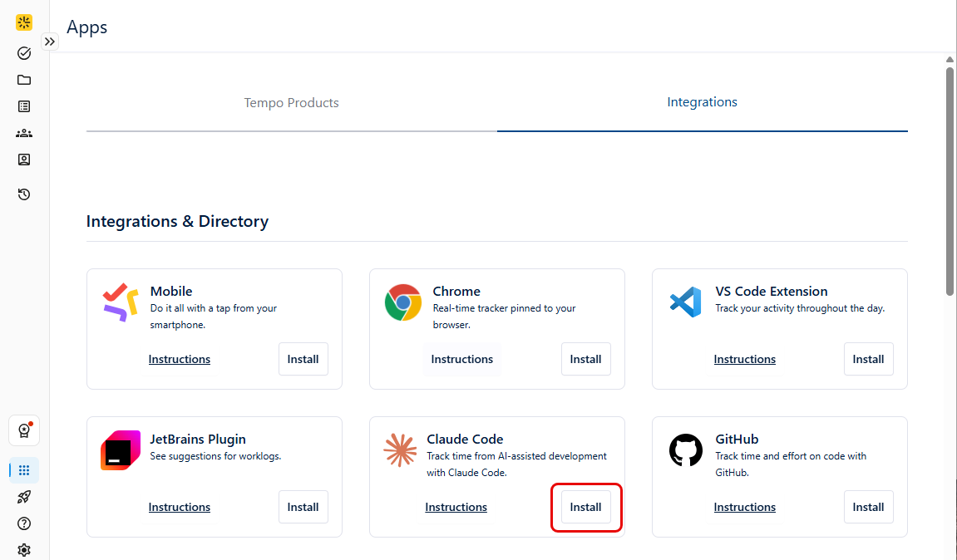957x560 pixels.
Task: Open Instructions link for Mobile
Action: 180,359
